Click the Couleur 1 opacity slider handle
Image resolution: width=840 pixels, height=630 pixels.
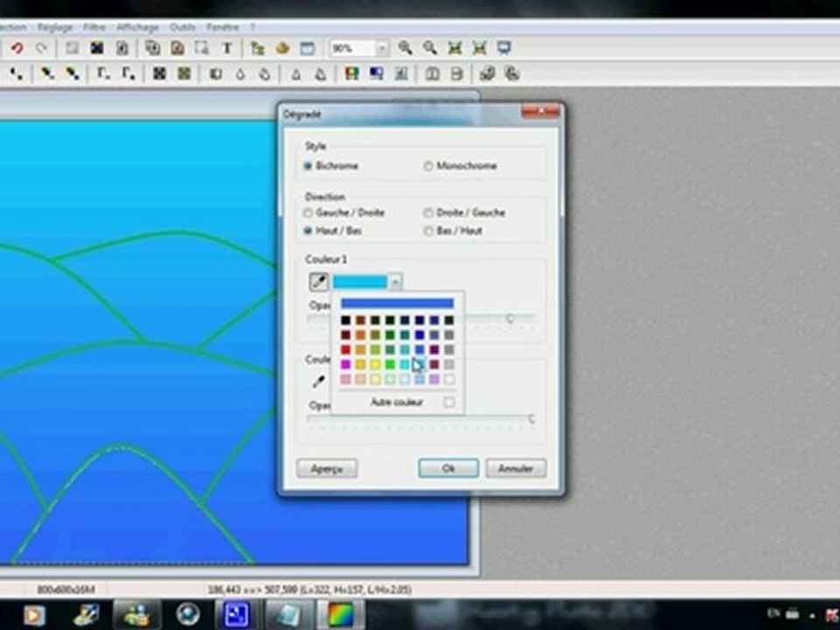[509, 318]
